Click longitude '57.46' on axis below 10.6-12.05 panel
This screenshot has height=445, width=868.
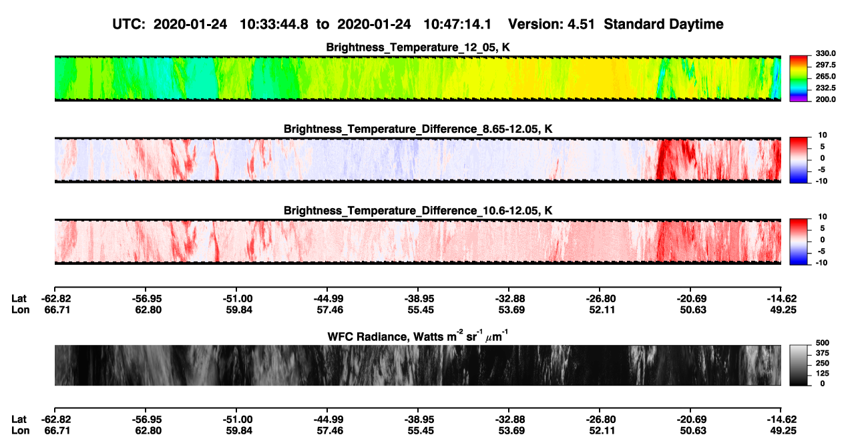click(x=329, y=310)
